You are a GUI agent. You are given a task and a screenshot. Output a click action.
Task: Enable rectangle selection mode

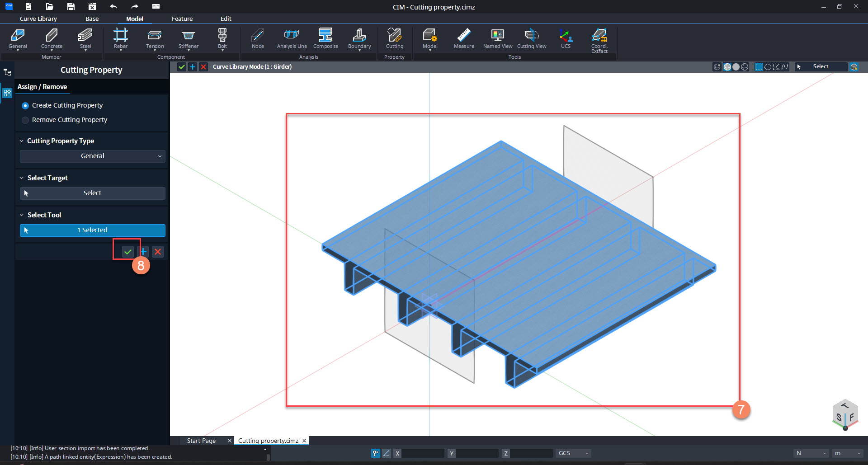tap(759, 67)
